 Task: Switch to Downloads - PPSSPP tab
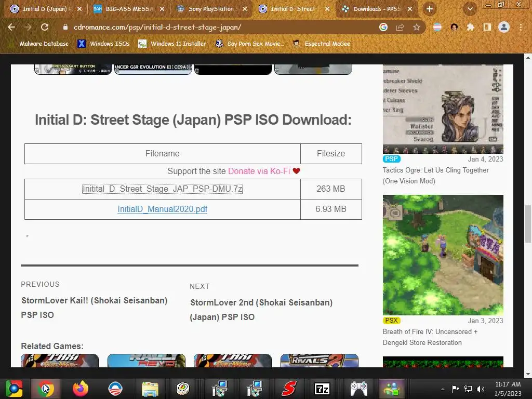pos(376,9)
